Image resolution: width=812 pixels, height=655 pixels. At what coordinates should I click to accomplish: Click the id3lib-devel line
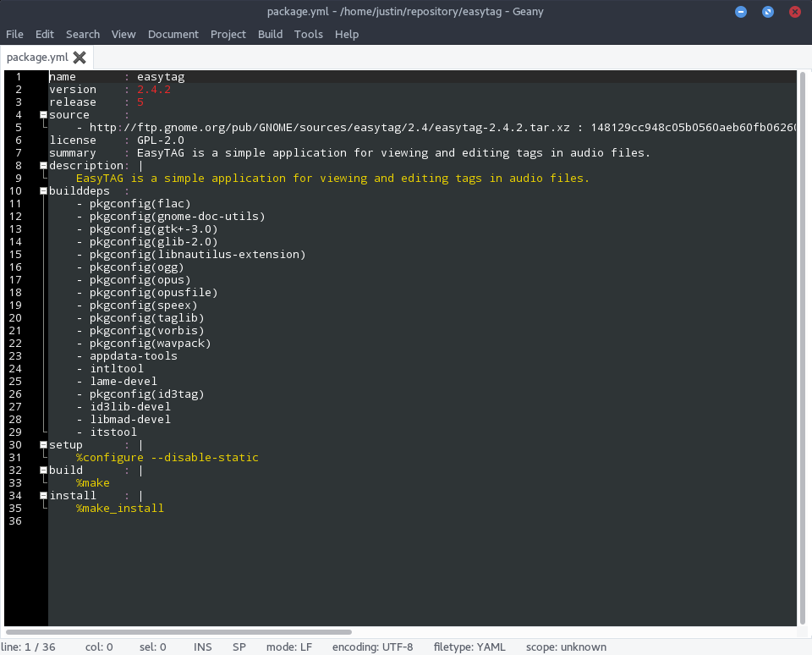(130, 407)
